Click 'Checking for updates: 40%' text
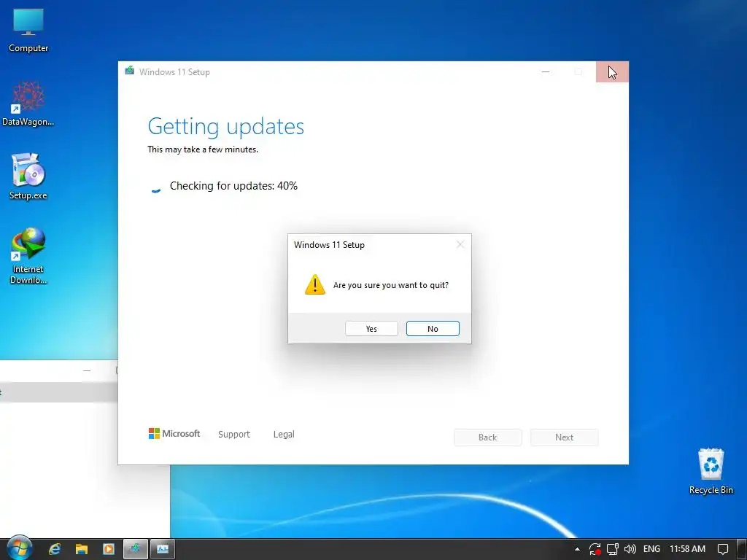 tap(233, 186)
